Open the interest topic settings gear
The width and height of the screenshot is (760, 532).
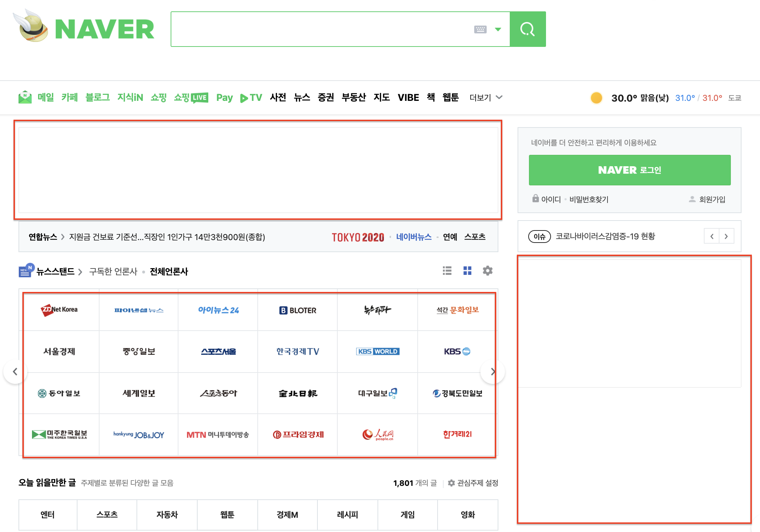451,483
